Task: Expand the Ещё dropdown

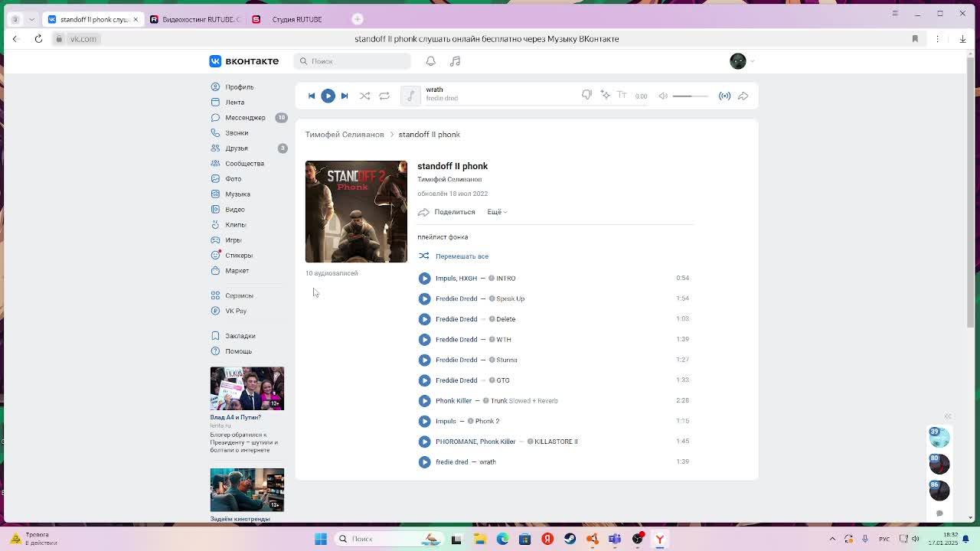Action: (497, 212)
